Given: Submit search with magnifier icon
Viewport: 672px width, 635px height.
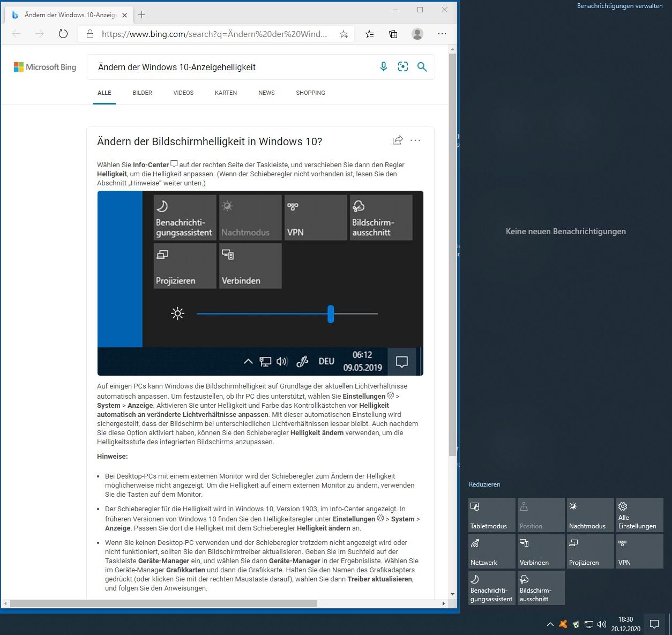Looking at the screenshot, I should [422, 66].
